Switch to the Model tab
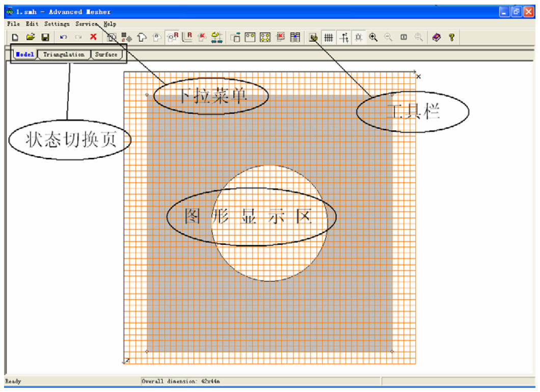This screenshot has width=540, height=392. tap(25, 54)
